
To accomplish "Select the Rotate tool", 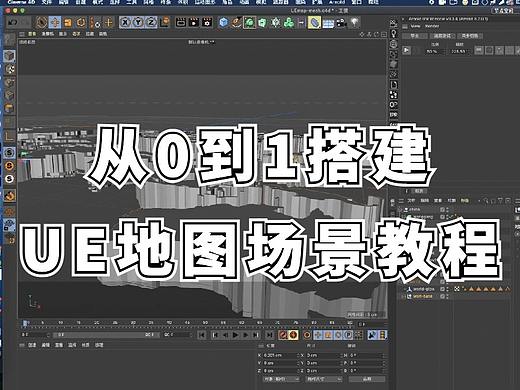I will [81, 23].
